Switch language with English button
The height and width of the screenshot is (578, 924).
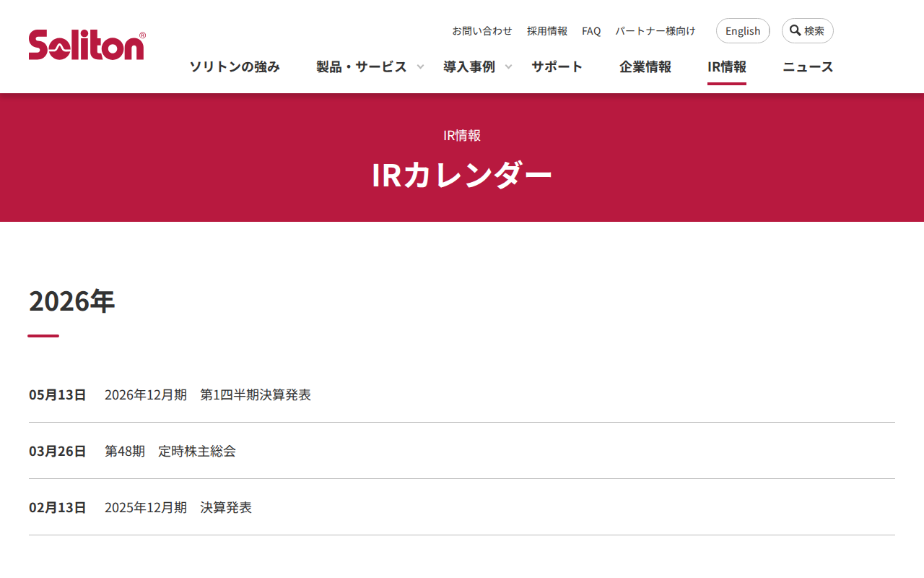click(x=743, y=30)
